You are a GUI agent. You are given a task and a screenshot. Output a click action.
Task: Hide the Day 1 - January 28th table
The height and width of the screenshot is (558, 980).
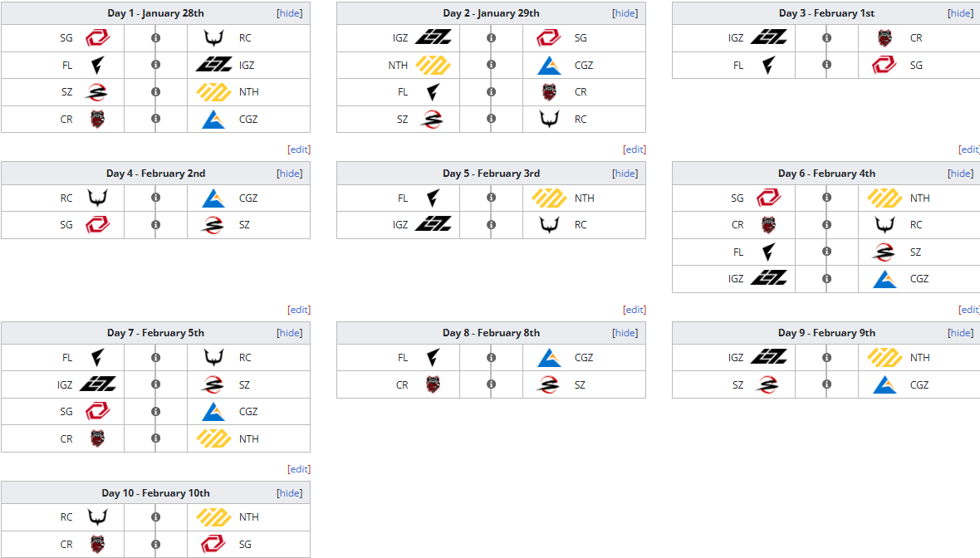(289, 13)
